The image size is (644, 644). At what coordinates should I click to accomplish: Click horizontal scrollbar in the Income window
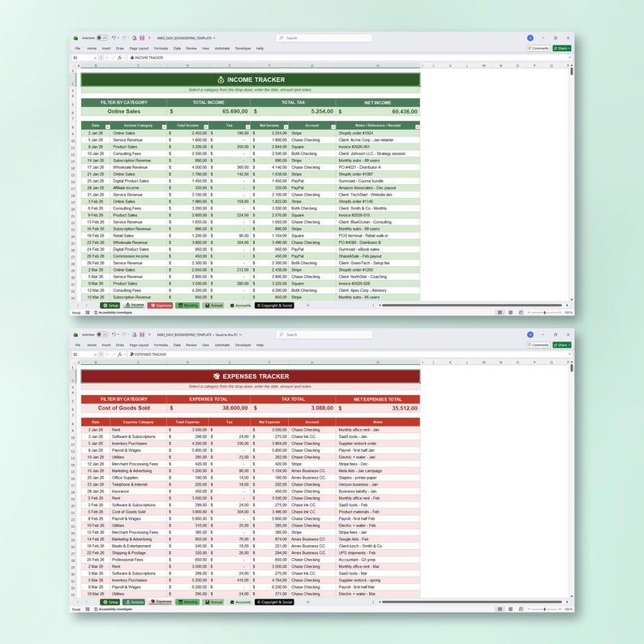pyautogui.click(x=471, y=306)
